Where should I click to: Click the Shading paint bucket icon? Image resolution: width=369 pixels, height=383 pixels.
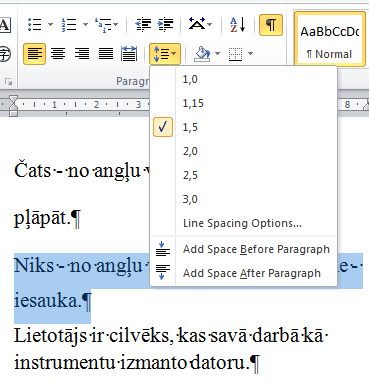pyautogui.click(x=202, y=54)
